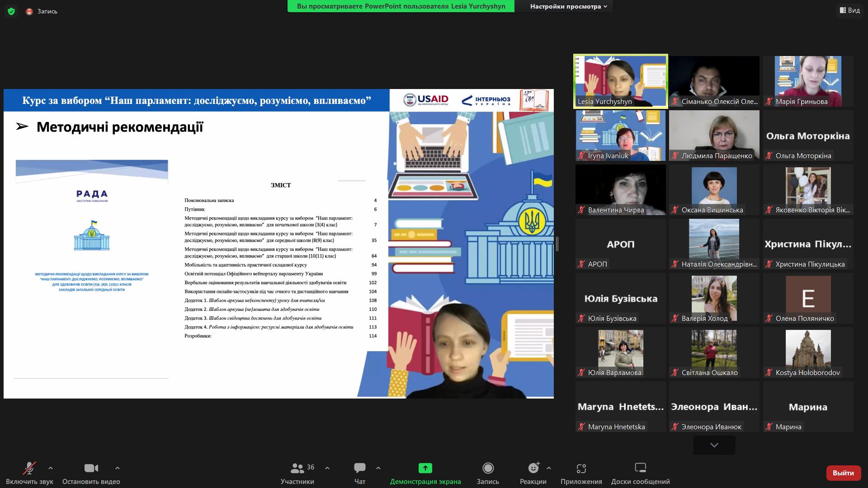Click muted mic icon on Марія Гриньова tile

[769, 102]
